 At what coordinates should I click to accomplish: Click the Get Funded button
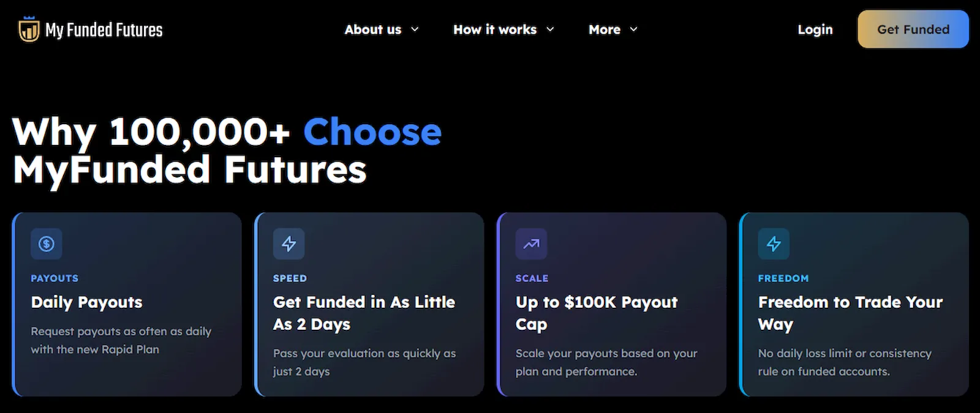point(912,29)
